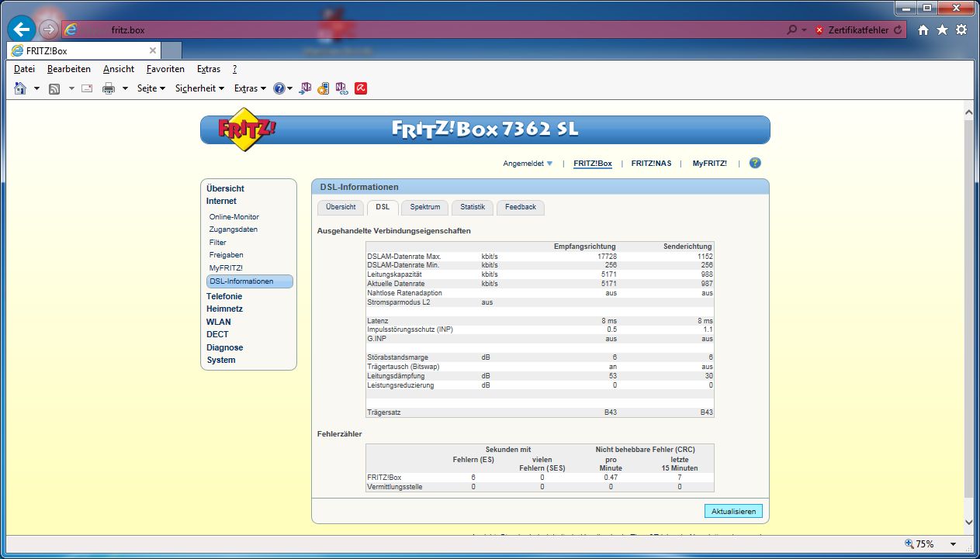This screenshot has width=980, height=559.
Task: Open the Favoriten menu
Action: (x=165, y=69)
